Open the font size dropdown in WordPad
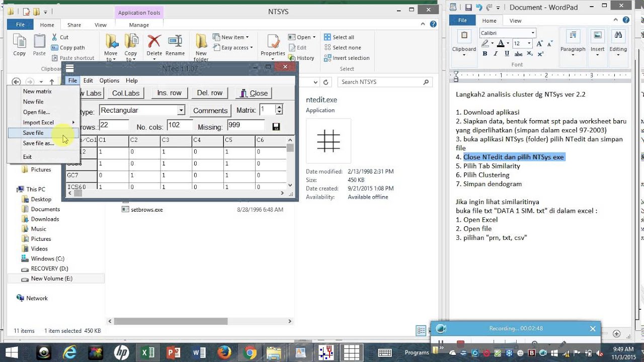 pos(529,44)
